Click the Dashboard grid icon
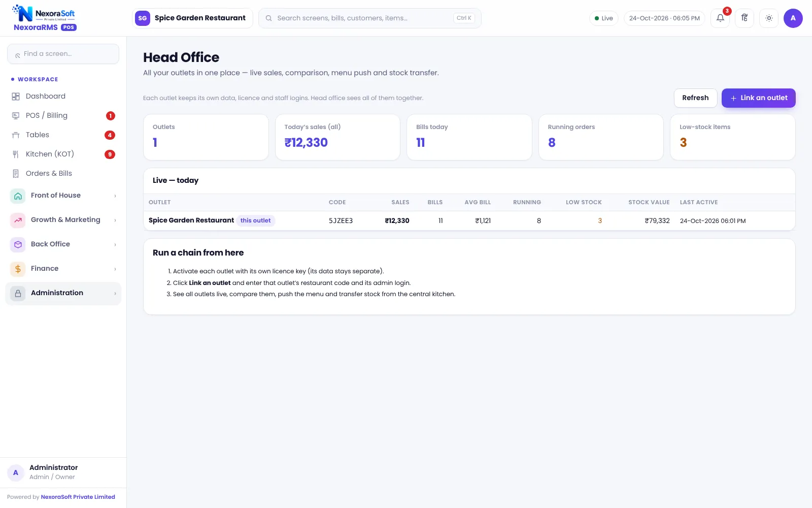 click(16, 97)
